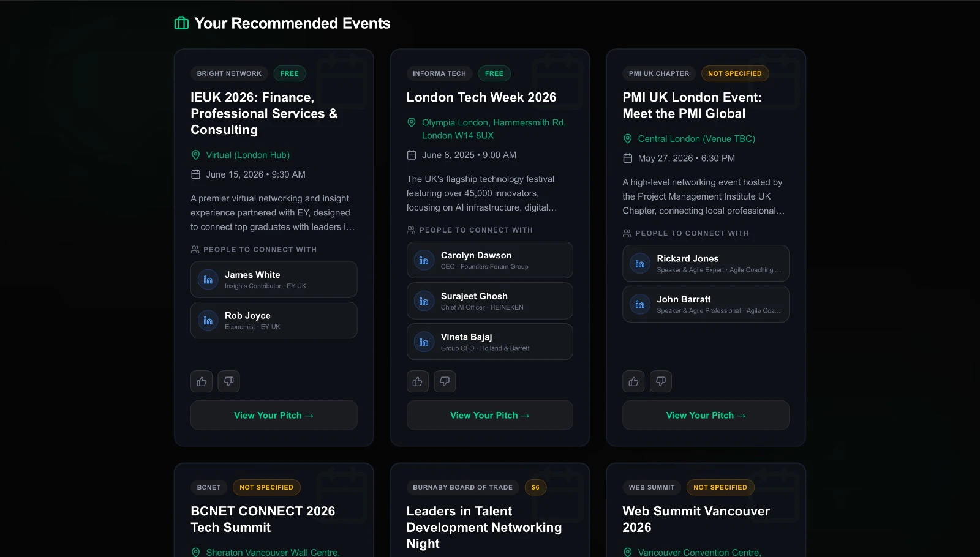Screen dimensions: 980x557
Task: Select the John Barratt contact card
Action: point(706,304)
